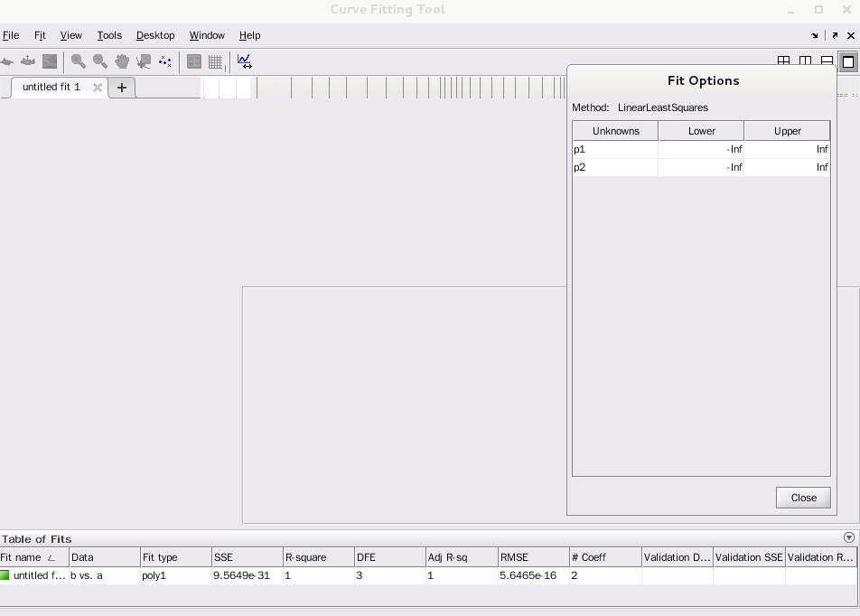860x616 pixels.
Task: Toggle the Legend toolbar icon
Action: pos(194,61)
